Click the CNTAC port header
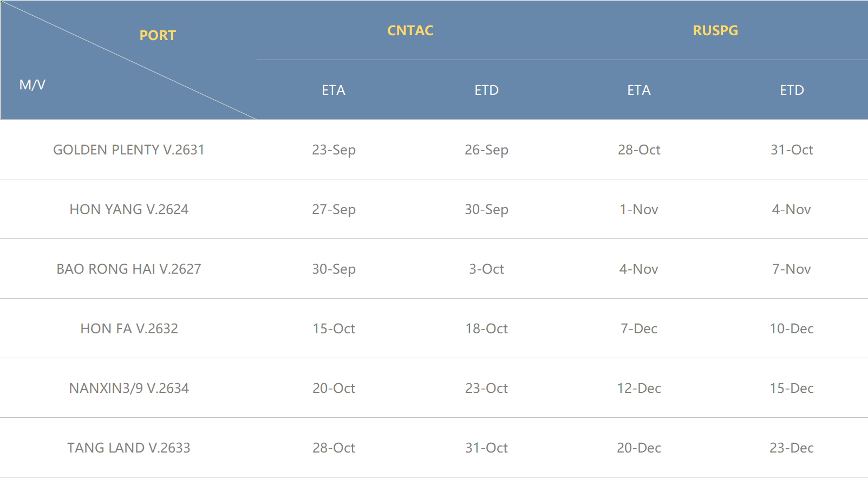 pos(410,30)
